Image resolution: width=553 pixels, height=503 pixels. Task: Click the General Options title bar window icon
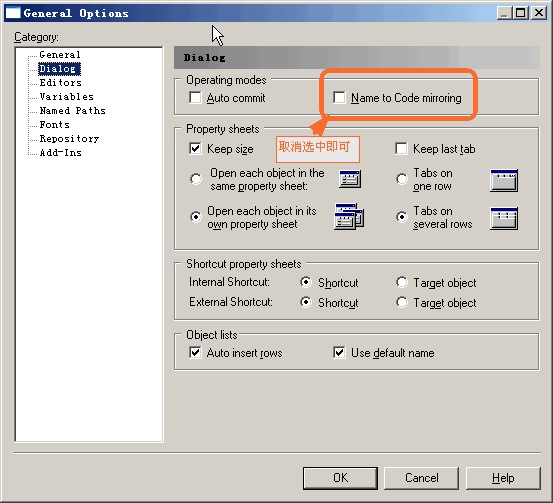(x=13, y=13)
